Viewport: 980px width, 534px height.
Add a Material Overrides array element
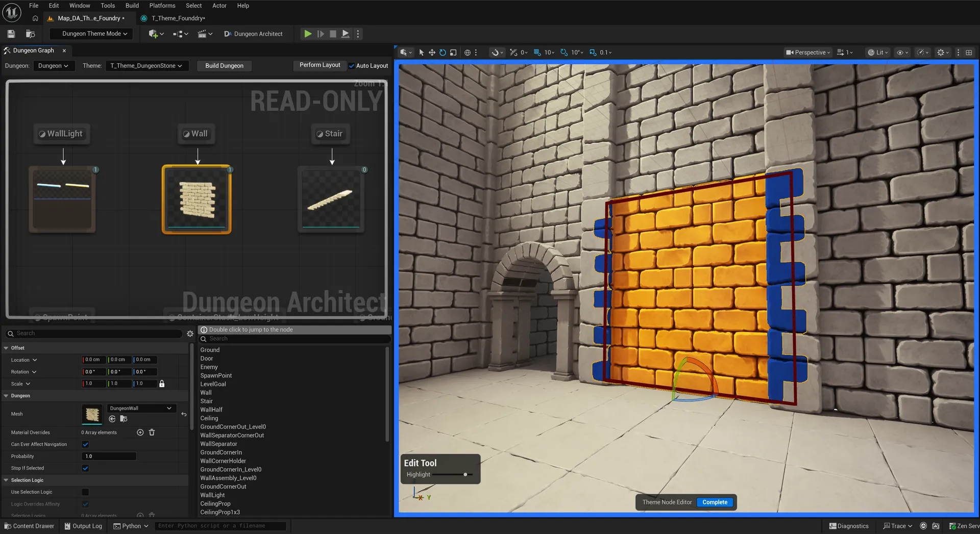(140, 433)
